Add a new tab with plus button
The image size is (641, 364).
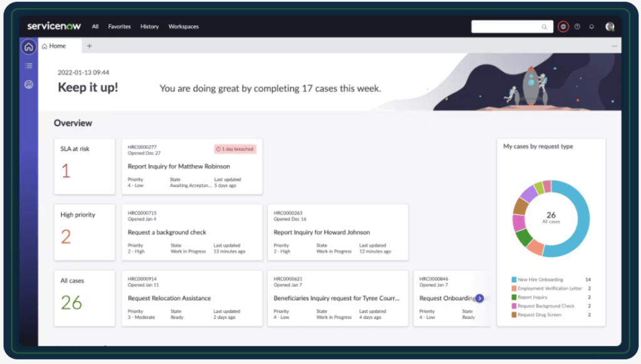[89, 46]
